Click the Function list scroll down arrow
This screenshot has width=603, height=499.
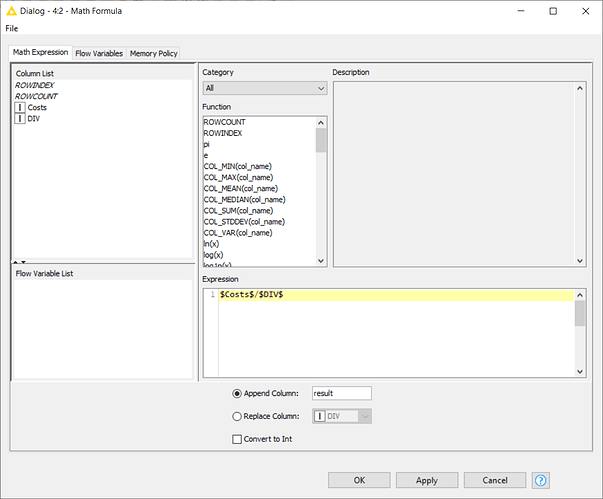321,261
